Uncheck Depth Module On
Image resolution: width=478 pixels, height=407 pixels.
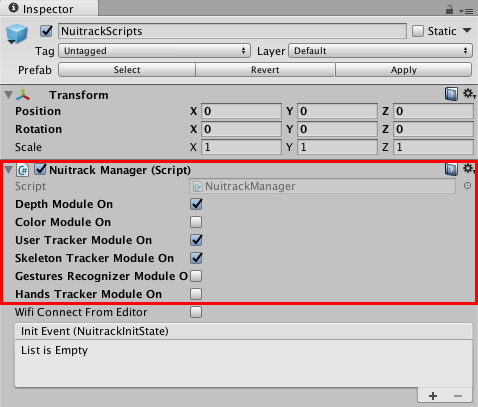click(196, 204)
